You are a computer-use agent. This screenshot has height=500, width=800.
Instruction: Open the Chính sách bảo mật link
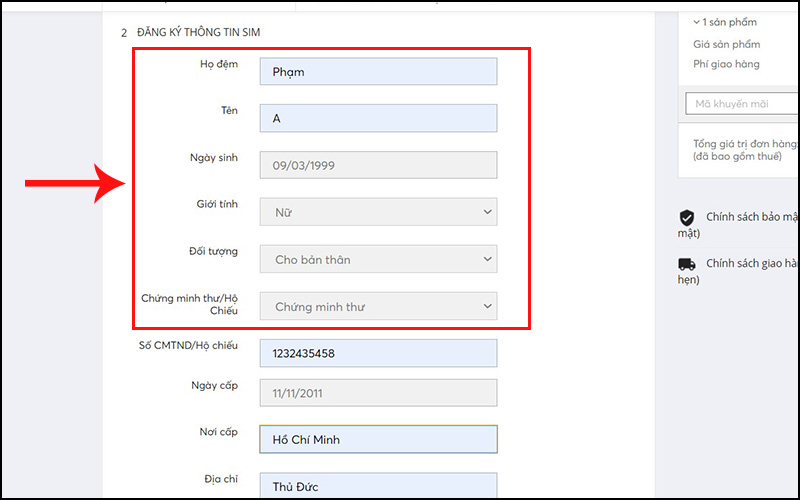pyautogui.click(x=751, y=217)
